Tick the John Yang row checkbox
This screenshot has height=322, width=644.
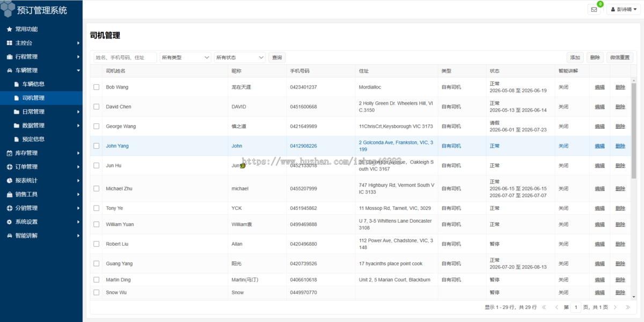coord(97,146)
